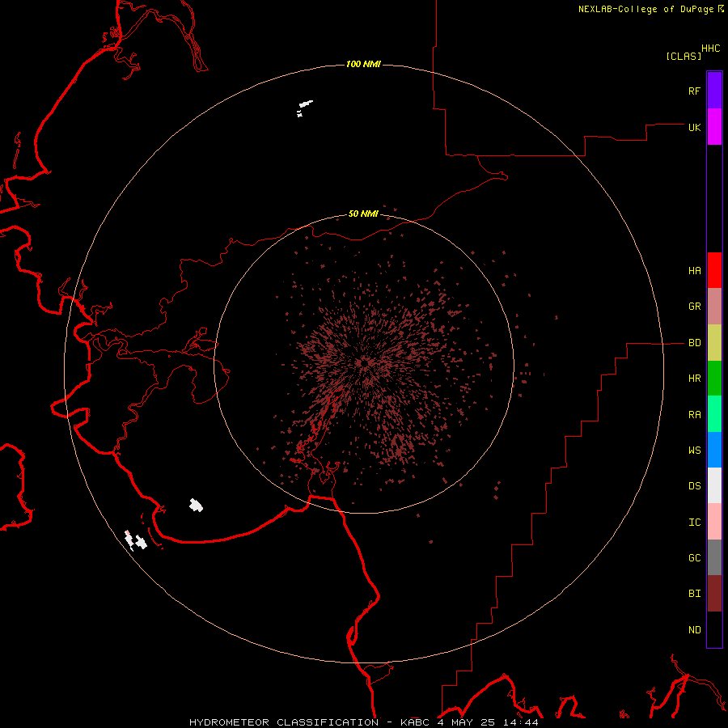Click the white echo blob inside the southwest bay
The height and width of the screenshot is (728, 728).
[x=196, y=505]
